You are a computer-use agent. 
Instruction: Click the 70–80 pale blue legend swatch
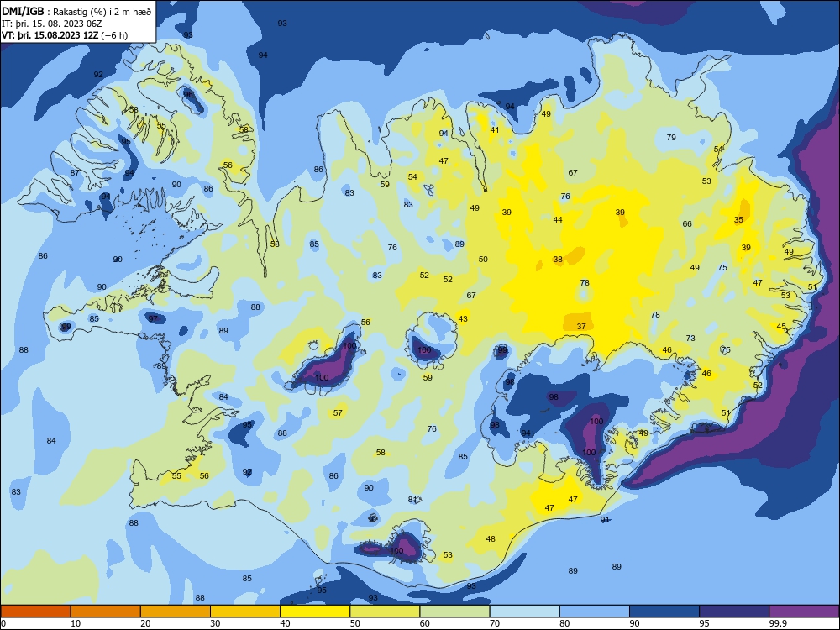click(524, 612)
